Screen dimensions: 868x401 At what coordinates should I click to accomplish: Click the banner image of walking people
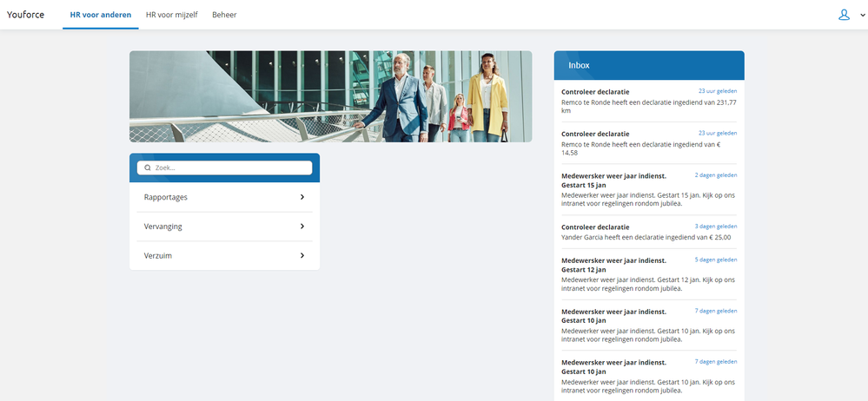click(x=330, y=97)
